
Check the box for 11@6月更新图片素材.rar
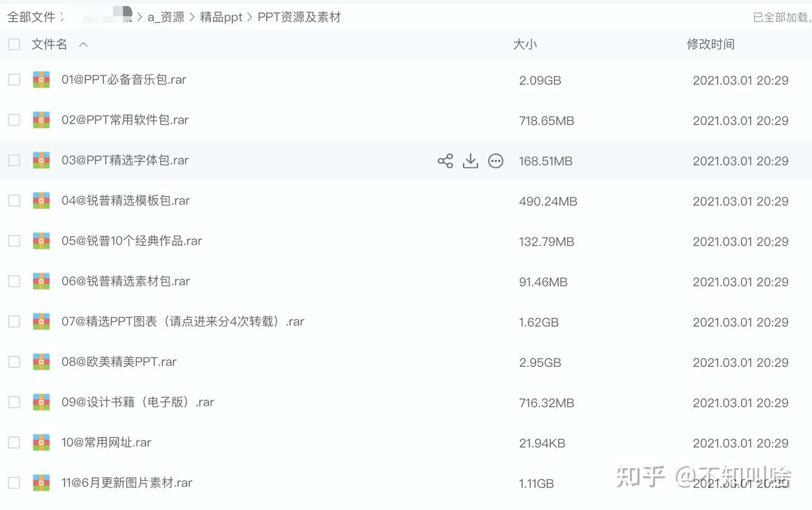(14, 482)
